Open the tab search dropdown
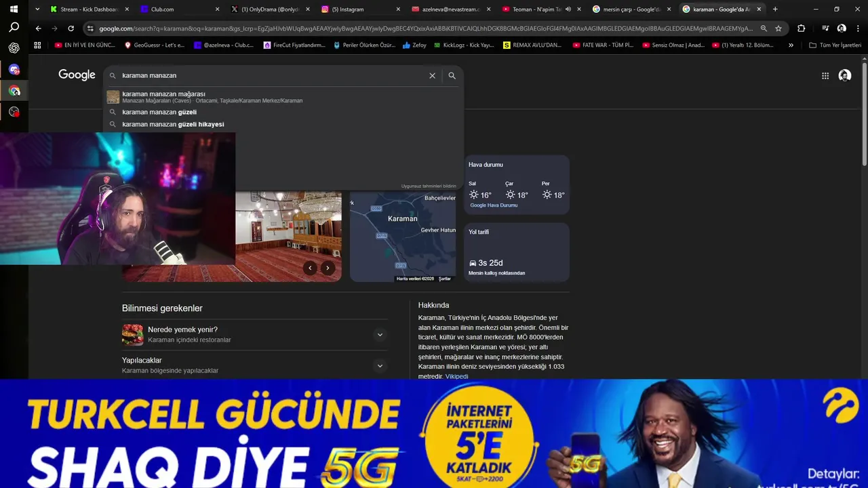868x488 pixels. (37, 9)
